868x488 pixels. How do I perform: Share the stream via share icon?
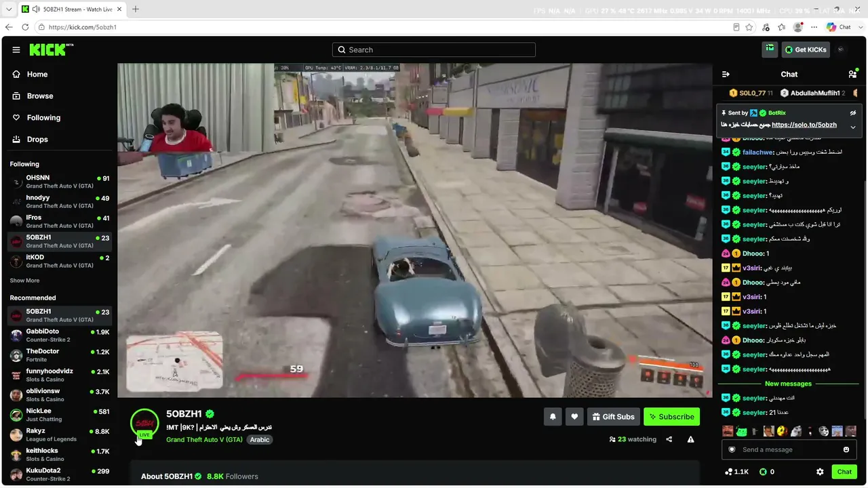coord(669,439)
